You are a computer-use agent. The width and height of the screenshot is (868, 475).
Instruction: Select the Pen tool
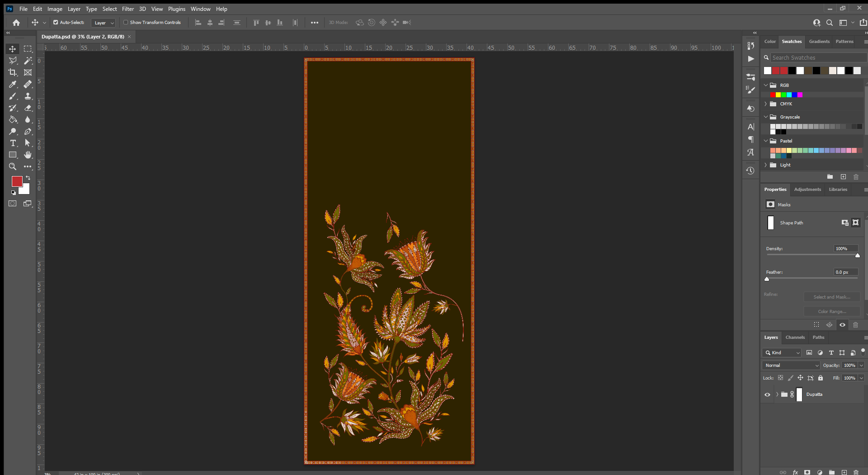tap(28, 131)
